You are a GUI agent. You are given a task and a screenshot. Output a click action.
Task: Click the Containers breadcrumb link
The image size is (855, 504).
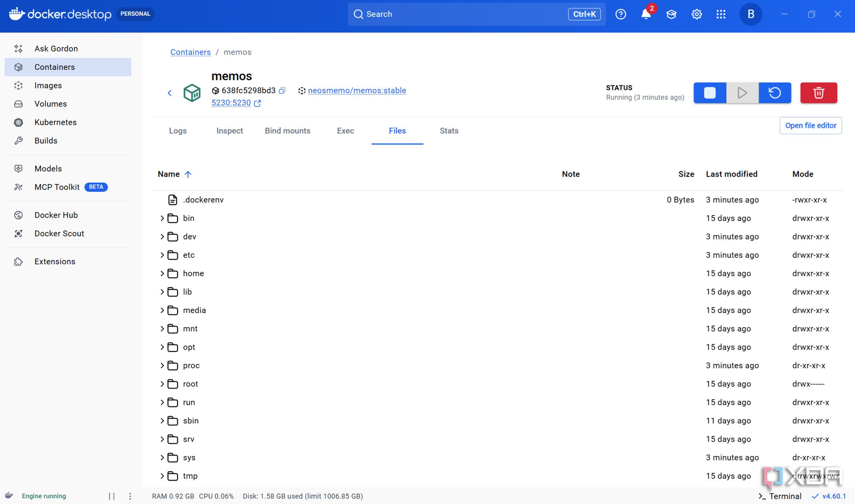coord(190,52)
